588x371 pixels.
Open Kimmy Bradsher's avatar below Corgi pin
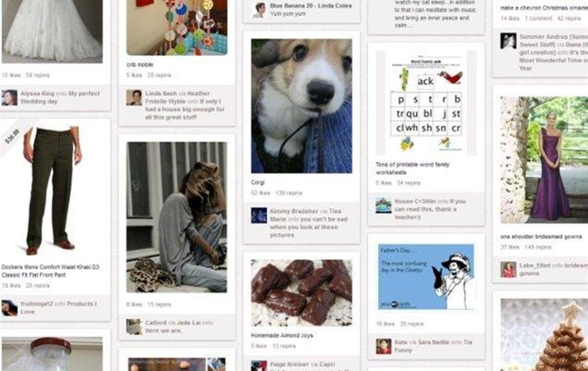259,215
